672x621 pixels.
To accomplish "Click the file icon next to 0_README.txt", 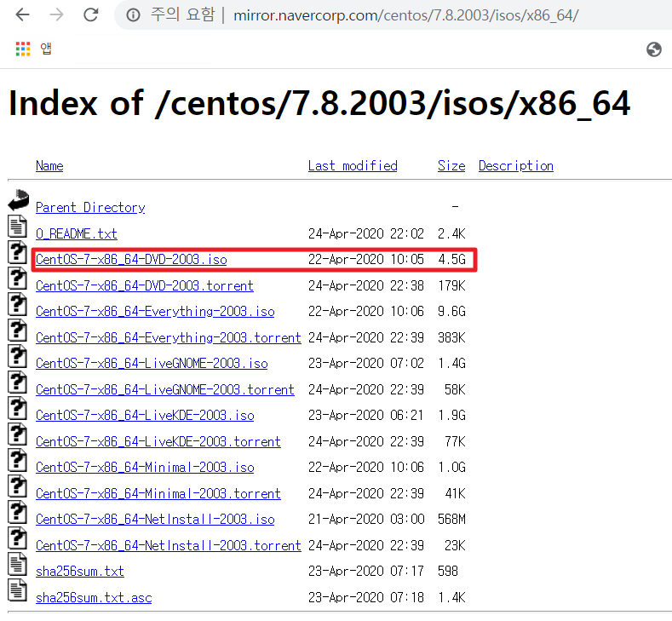I will coord(18,227).
